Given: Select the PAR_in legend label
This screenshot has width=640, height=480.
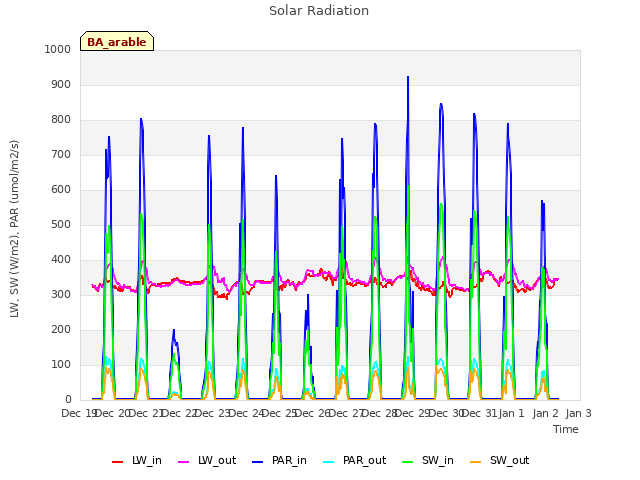Looking at the screenshot, I should [289, 461].
